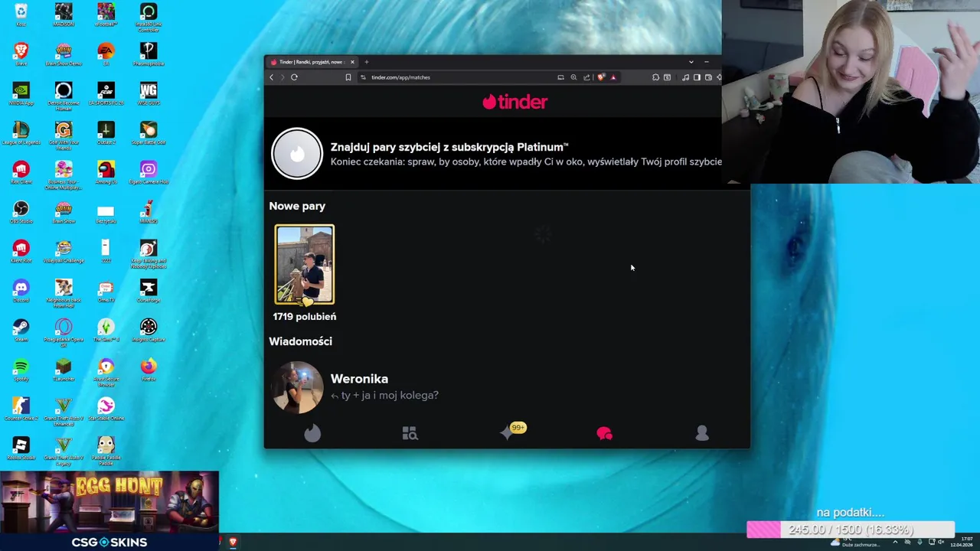The image size is (980, 551).
Task: Share this page via address bar icon
Action: coord(586,77)
